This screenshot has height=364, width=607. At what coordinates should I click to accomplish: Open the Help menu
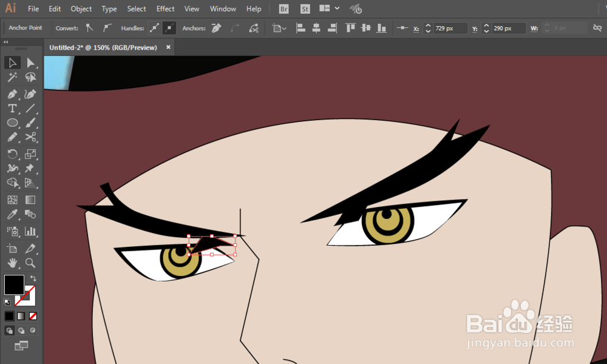coord(254,9)
